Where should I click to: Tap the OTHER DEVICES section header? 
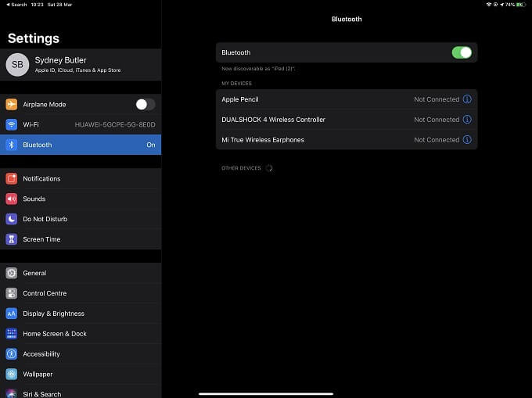(241, 168)
